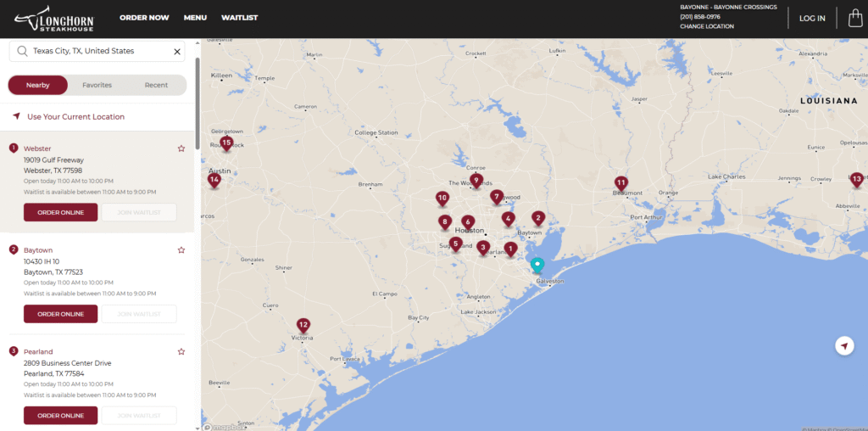Order online from the Webster location
Screen dimensions: 868x431
click(x=60, y=212)
